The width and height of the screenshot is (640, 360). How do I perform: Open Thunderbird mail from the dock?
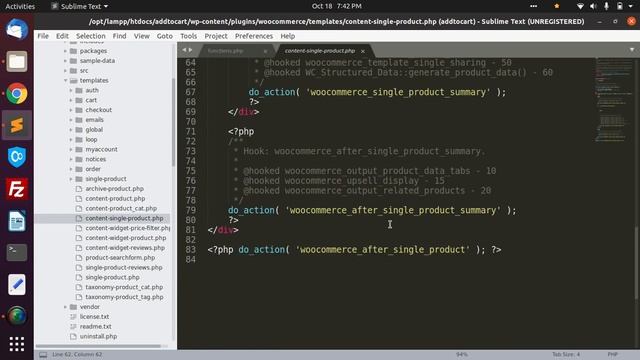(x=17, y=29)
